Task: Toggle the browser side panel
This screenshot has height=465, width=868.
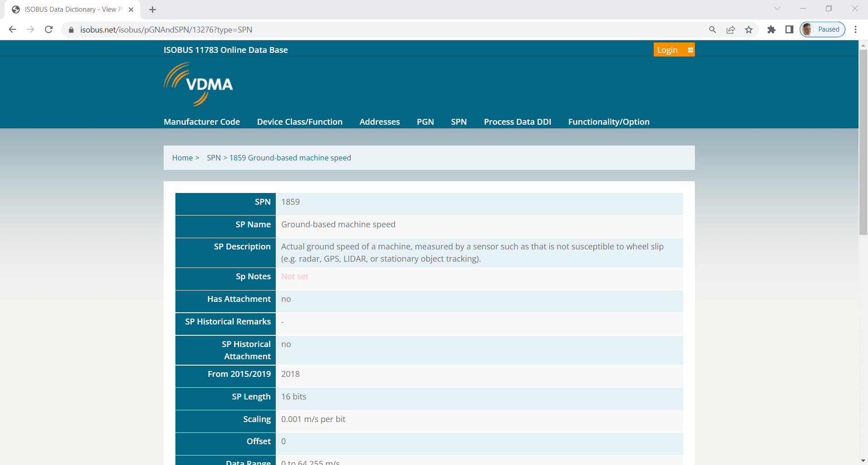Action: coord(789,29)
